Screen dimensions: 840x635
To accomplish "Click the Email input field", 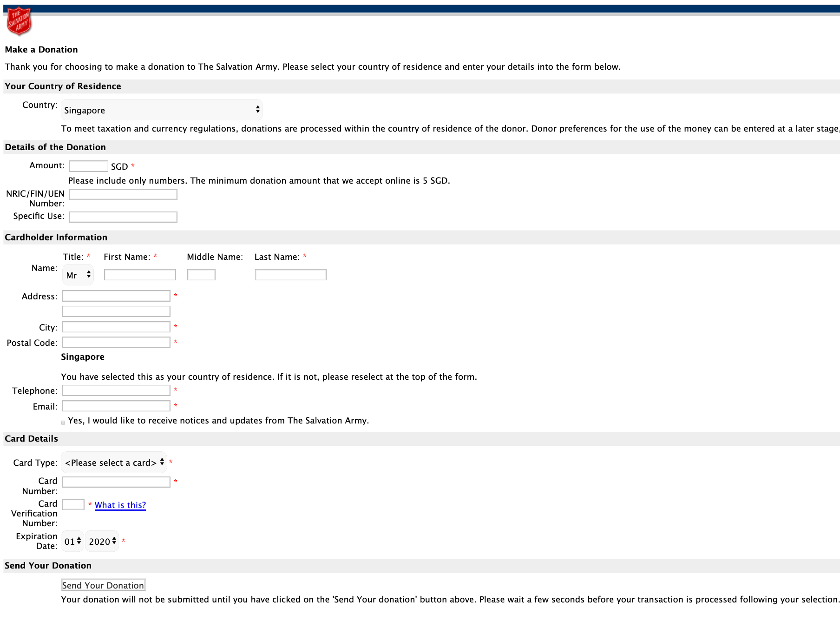I will point(116,406).
